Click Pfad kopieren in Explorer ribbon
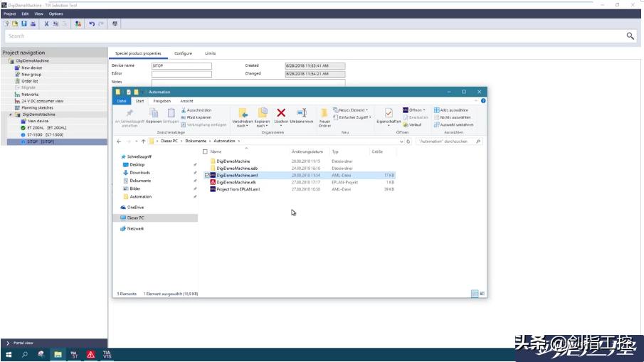 [196, 117]
